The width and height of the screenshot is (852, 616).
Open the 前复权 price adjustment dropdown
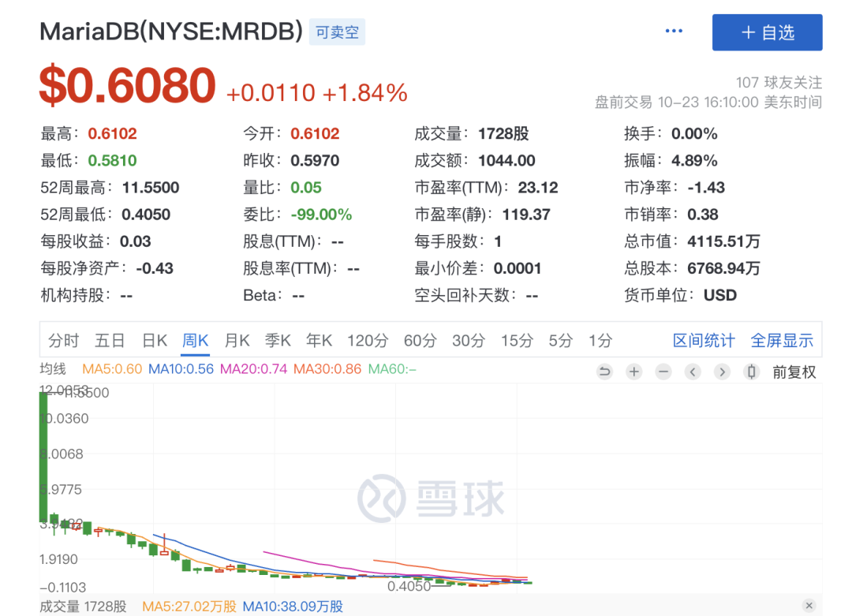794,372
